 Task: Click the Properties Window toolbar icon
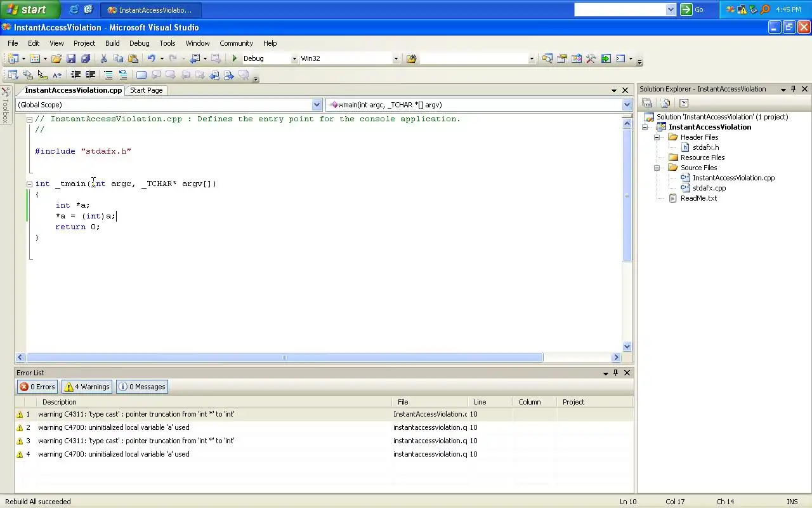point(562,58)
